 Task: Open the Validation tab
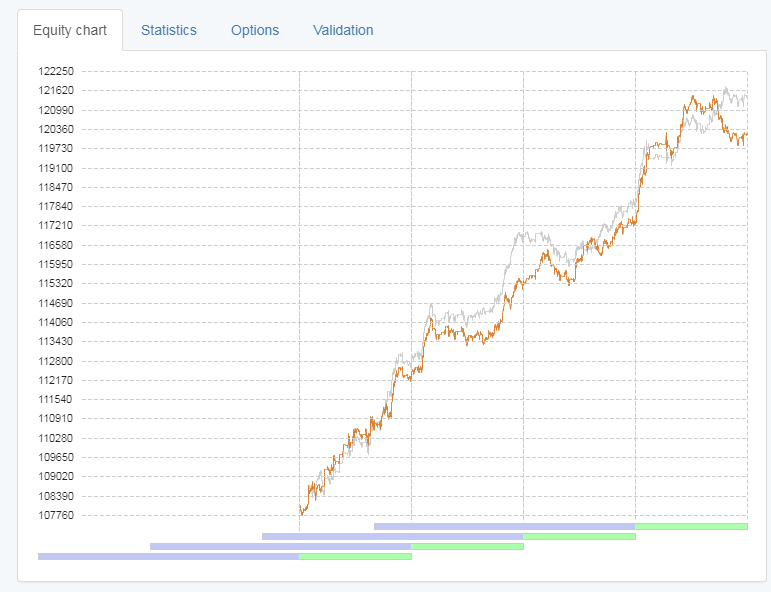pos(343,30)
